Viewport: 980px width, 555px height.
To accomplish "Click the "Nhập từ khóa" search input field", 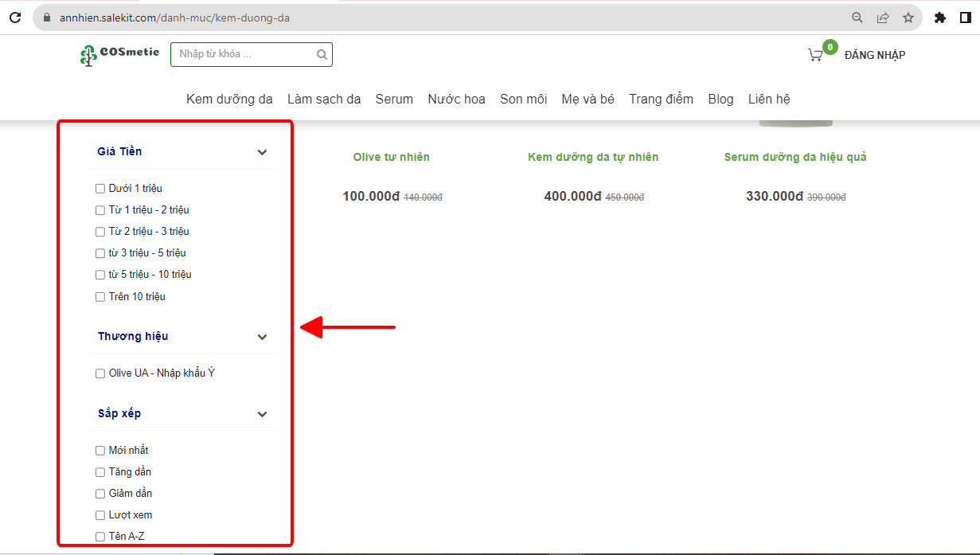I will click(x=243, y=55).
